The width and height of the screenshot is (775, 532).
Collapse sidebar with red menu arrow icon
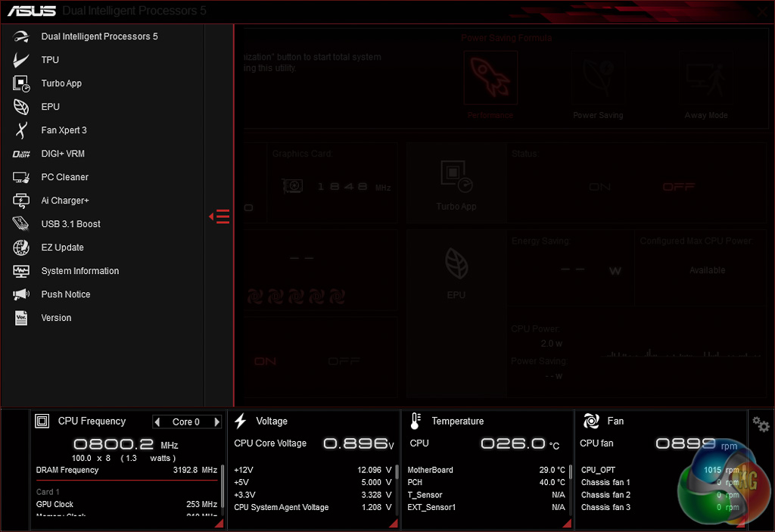coord(219,216)
